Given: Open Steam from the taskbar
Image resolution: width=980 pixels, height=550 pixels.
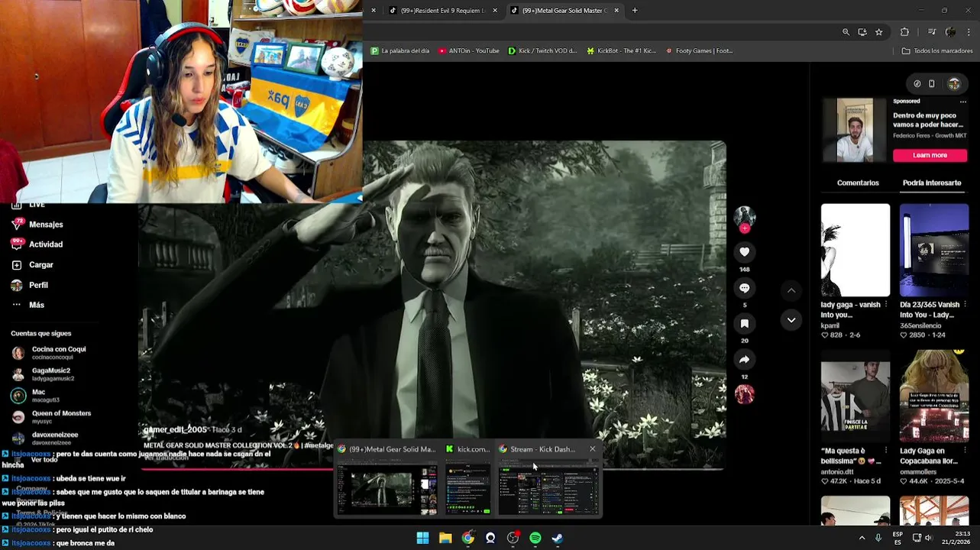Looking at the screenshot, I should tap(558, 539).
